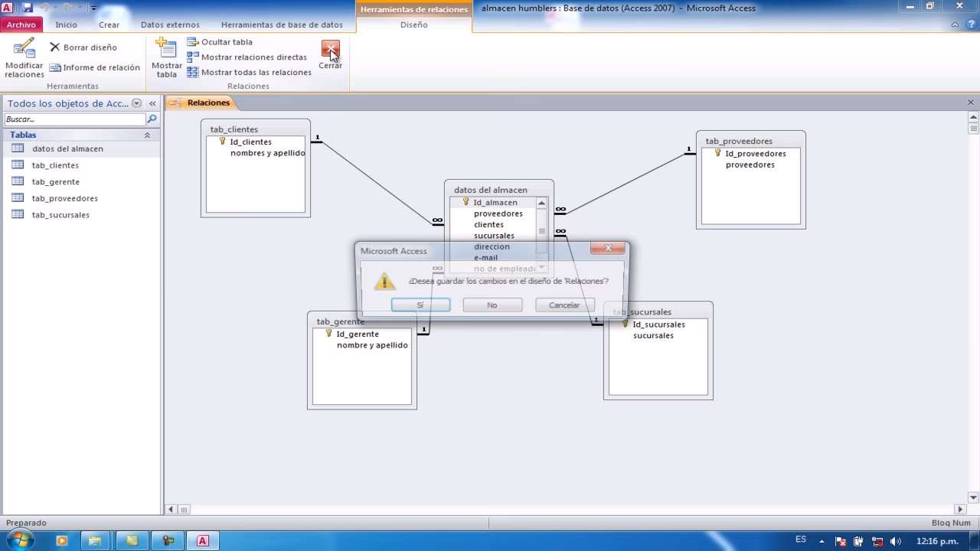980x551 pixels.
Task: Select datos del almacen in navigation pane
Action: coord(80,148)
